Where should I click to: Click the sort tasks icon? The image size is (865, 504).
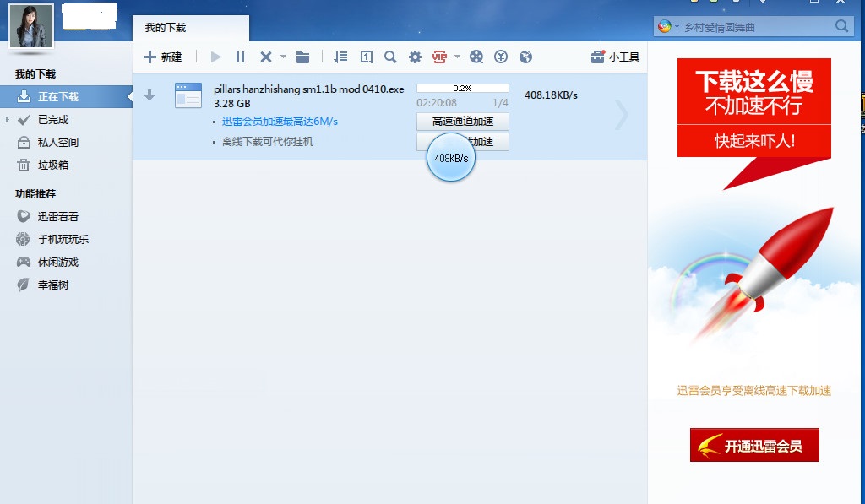[340, 57]
